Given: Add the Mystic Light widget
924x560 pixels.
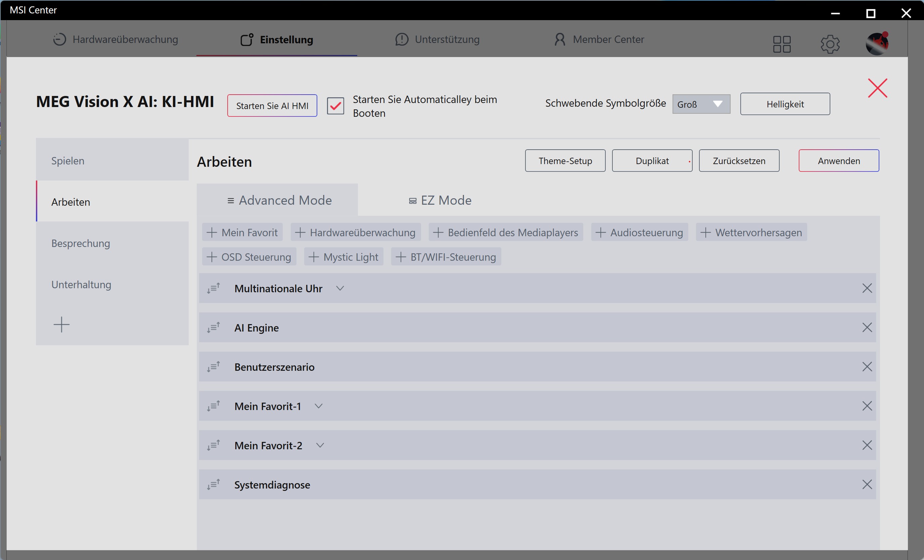Looking at the screenshot, I should pyautogui.click(x=343, y=257).
